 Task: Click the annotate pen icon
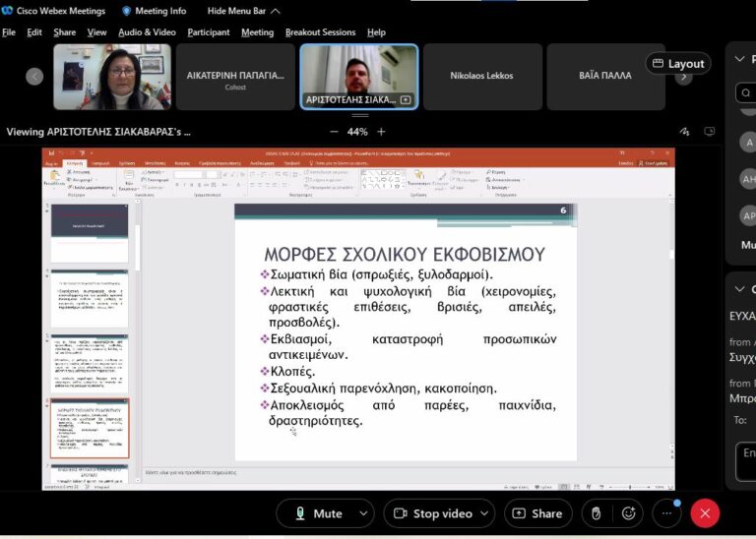tap(685, 132)
